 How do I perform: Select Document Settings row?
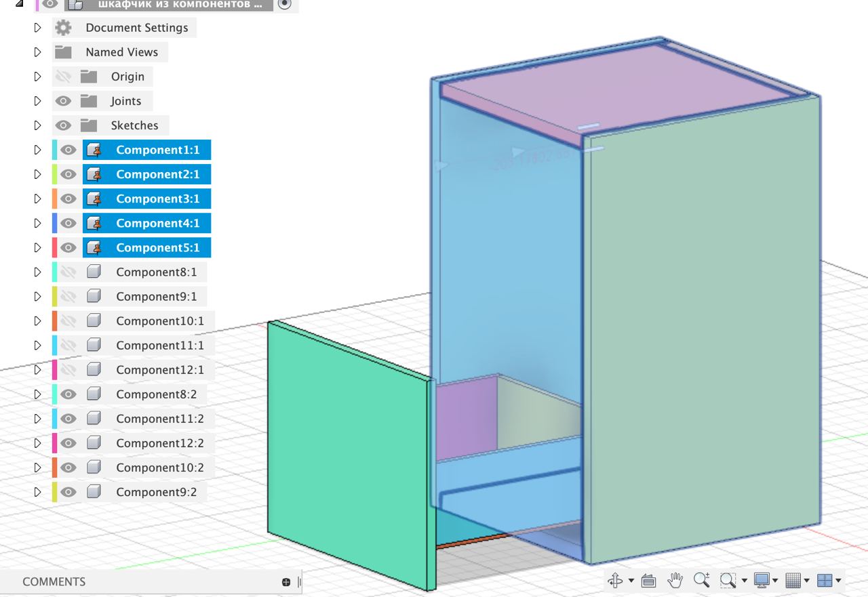(x=125, y=28)
